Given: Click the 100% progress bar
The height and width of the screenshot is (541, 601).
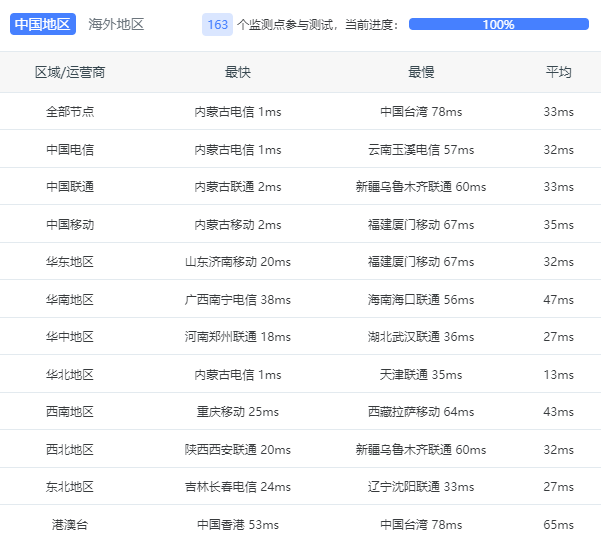Looking at the screenshot, I should click(x=499, y=24).
